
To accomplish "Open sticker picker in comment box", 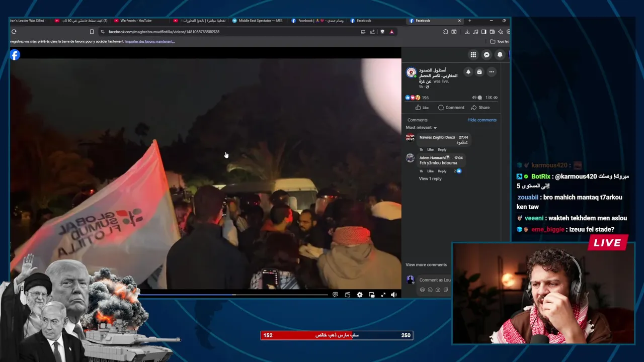I will click(446, 290).
